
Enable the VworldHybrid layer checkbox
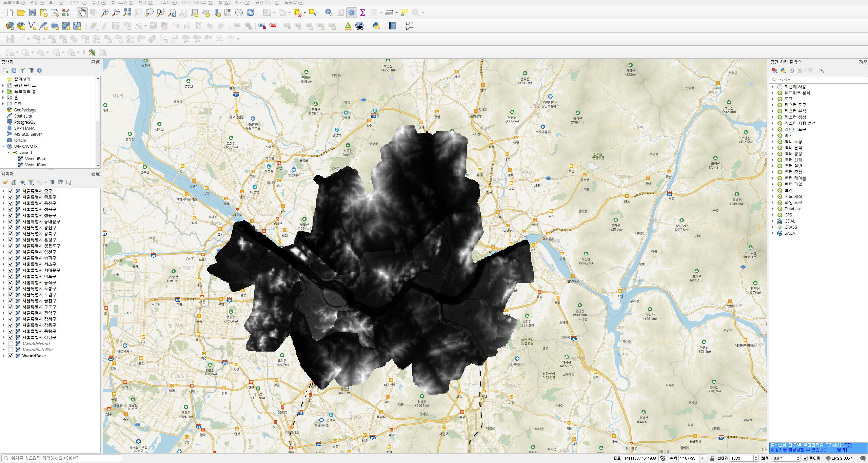(x=11, y=343)
